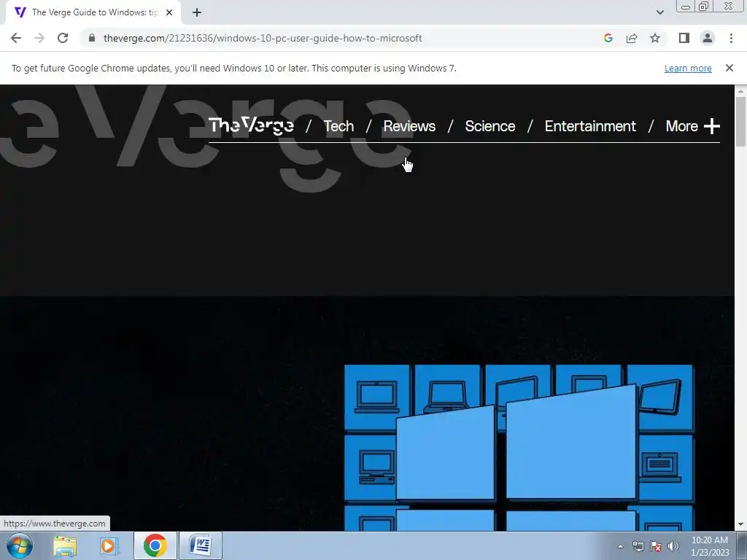
Task: Open a new tab
Action: 197,12
